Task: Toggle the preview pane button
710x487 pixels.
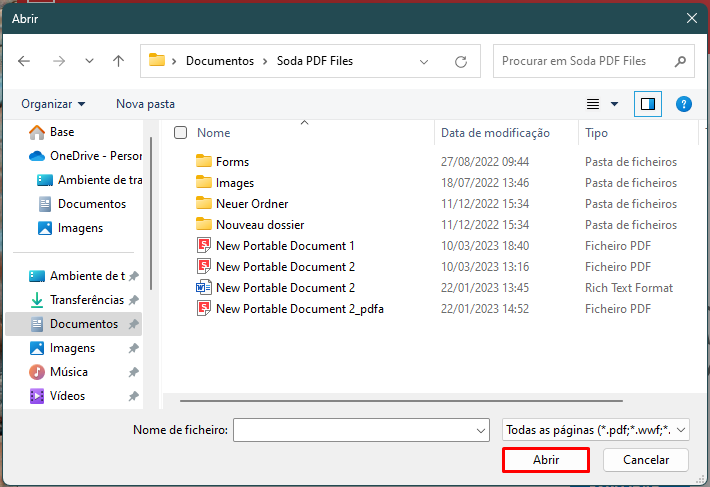Action: tap(648, 104)
